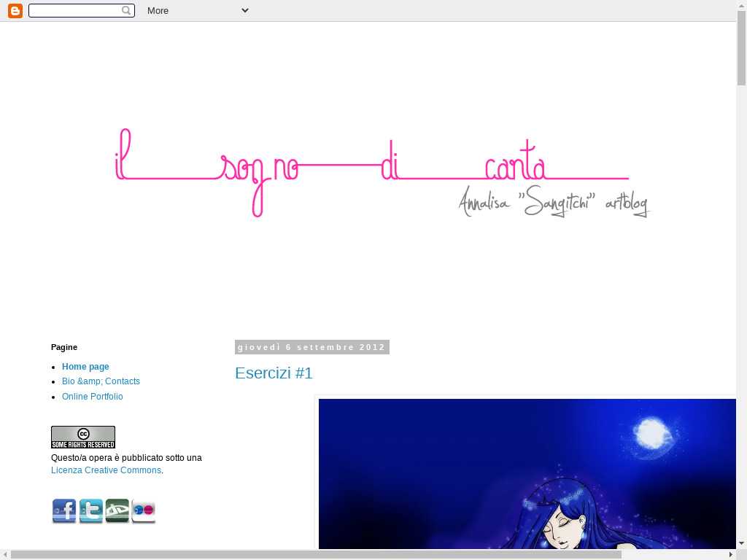This screenshot has width=747, height=560.
Task: Click the orange Blogger logo icon
Action: coord(15,10)
